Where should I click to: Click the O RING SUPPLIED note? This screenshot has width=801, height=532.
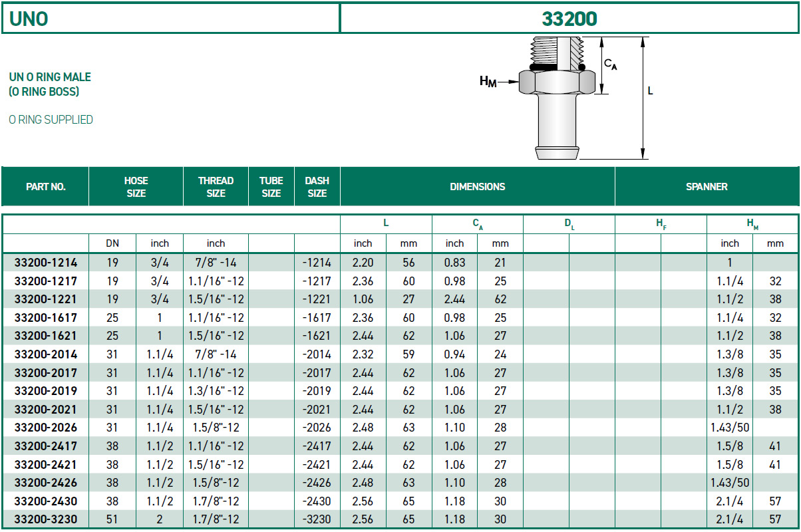[51, 120]
